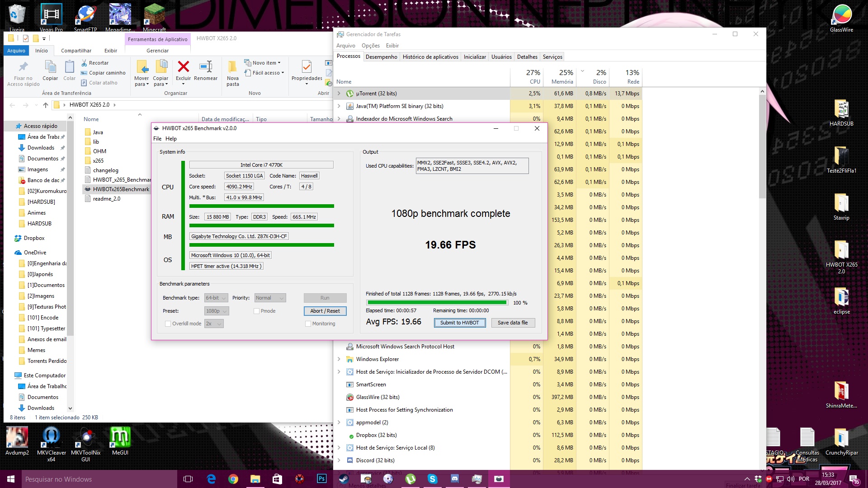
Task: Select the HWBOTx265Benchmark file in Explorer
Action: tap(117, 189)
